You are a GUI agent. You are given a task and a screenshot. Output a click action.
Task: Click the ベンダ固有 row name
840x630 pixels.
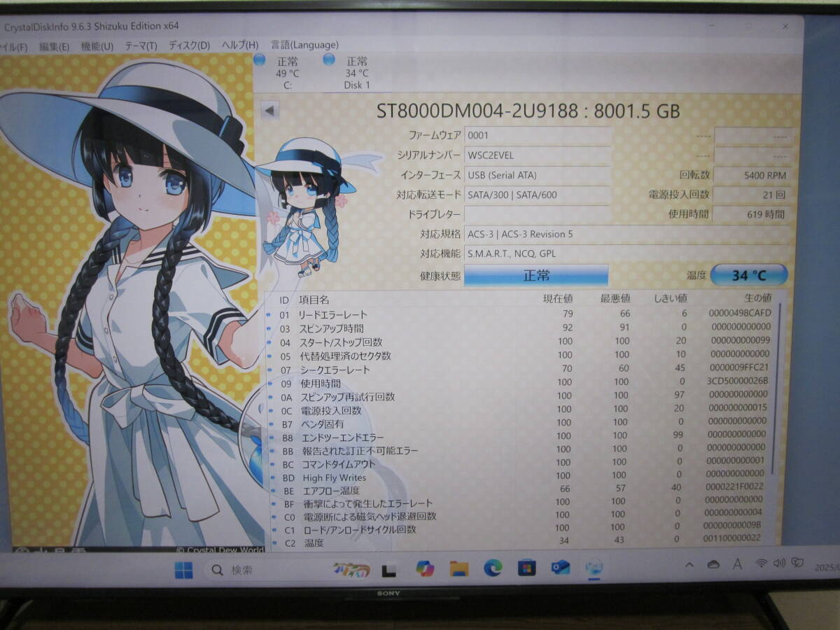pos(323,424)
